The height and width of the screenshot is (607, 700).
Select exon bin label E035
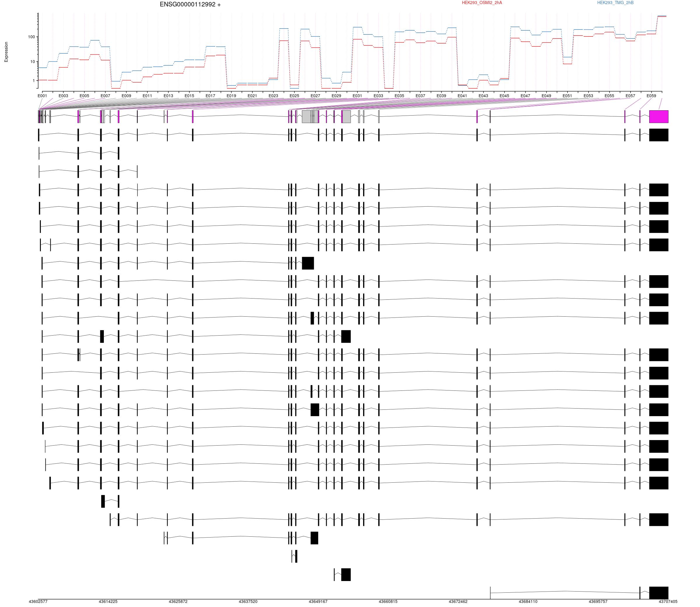click(x=399, y=96)
